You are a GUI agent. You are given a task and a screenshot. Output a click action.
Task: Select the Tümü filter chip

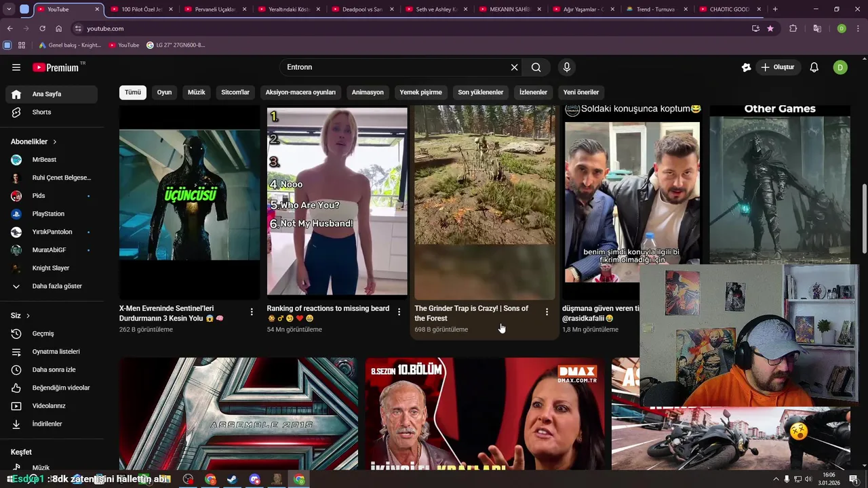(x=133, y=92)
